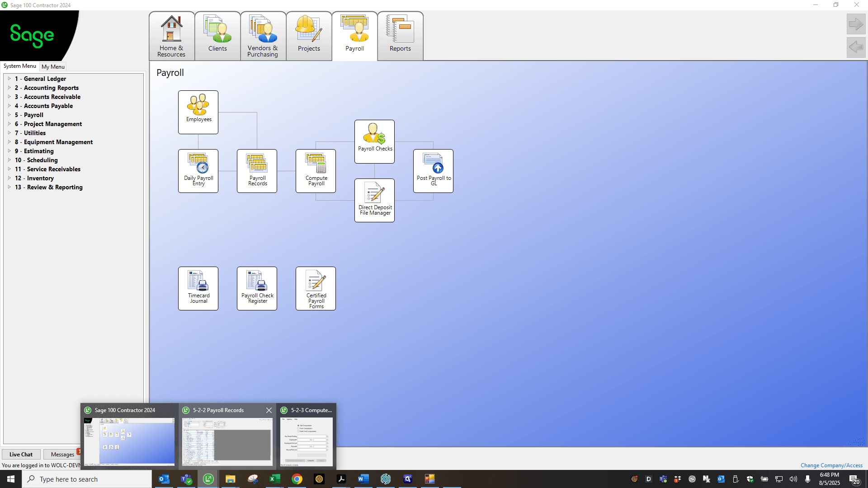Open Excel from the taskbar

pyautogui.click(x=275, y=479)
